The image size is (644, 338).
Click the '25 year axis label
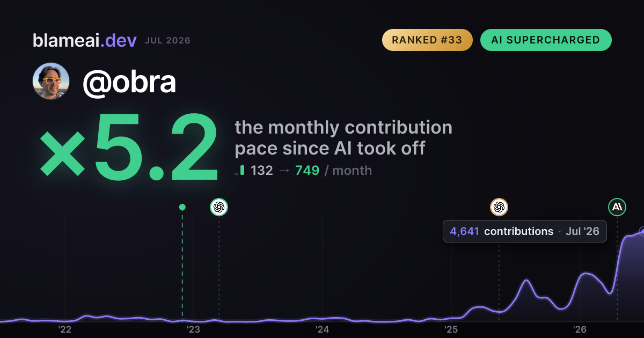[451, 329]
